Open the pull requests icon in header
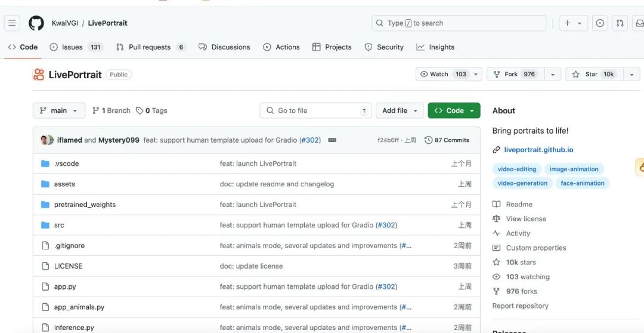The height and width of the screenshot is (333, 644). point(620,23)
